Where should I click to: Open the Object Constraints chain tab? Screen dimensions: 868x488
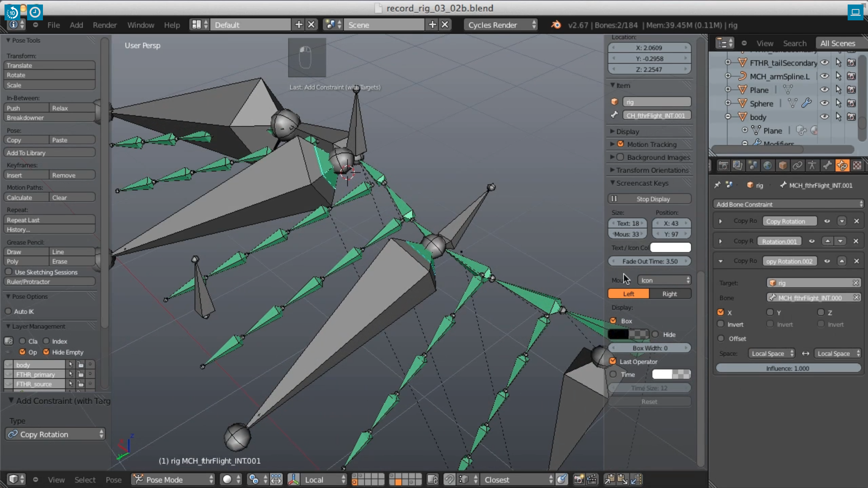797,166
